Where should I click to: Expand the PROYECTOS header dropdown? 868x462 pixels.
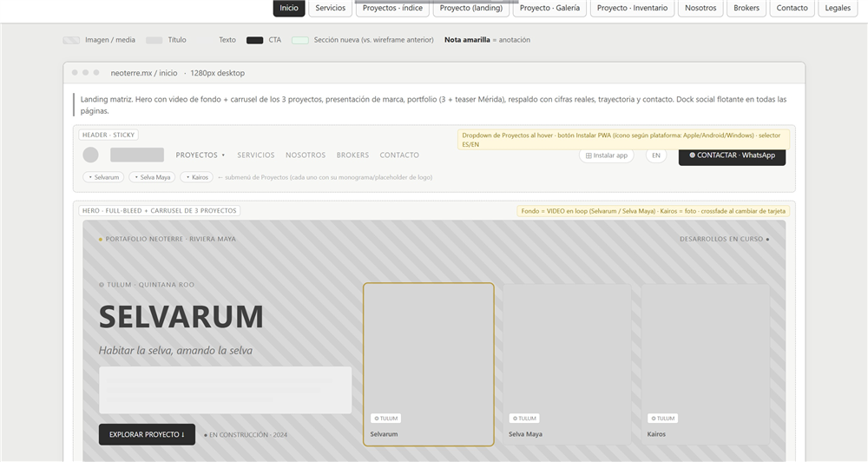click(200, 155)
